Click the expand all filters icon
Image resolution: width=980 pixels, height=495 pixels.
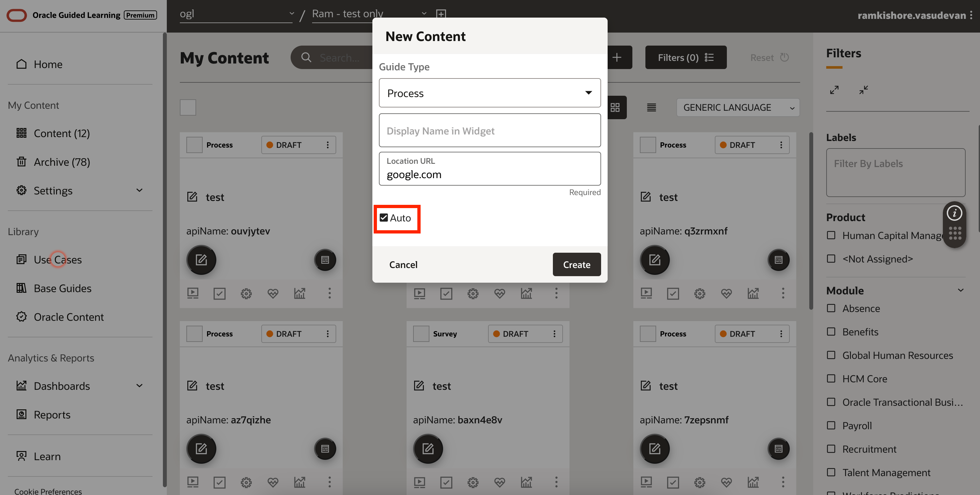[x=834, y=90]
